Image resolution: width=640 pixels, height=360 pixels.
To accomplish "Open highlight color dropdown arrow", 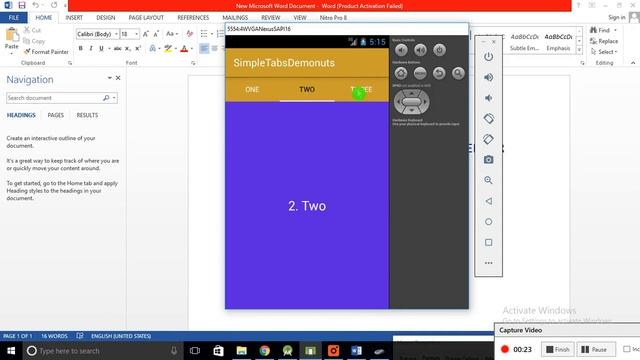I will [176, 49].
